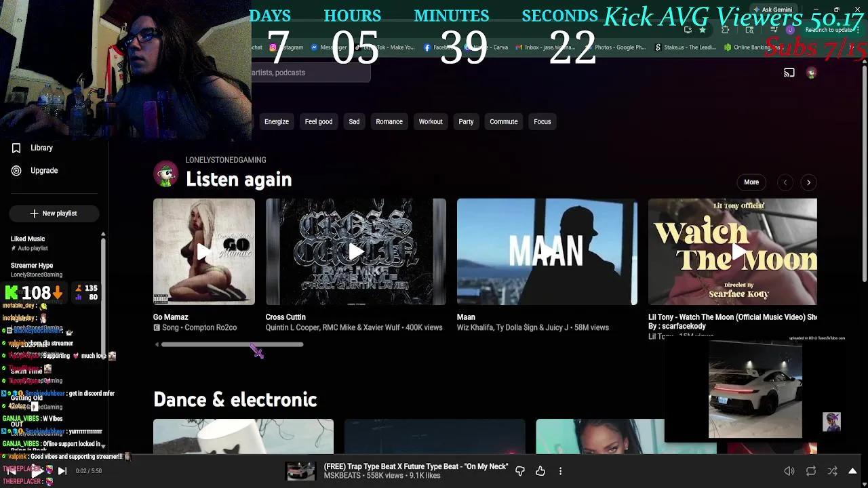Open the Streamer Hype playlist
This screenshot has width=868, height=488.
click(x=53, y=269)
